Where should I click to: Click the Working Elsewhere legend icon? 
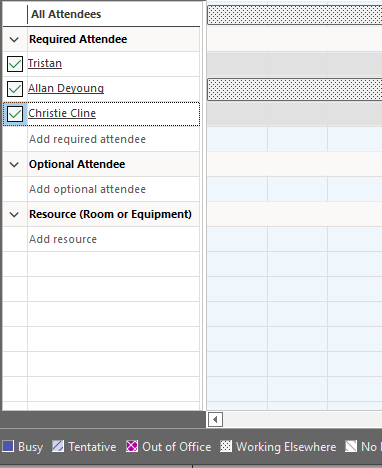tap(226, 446)
